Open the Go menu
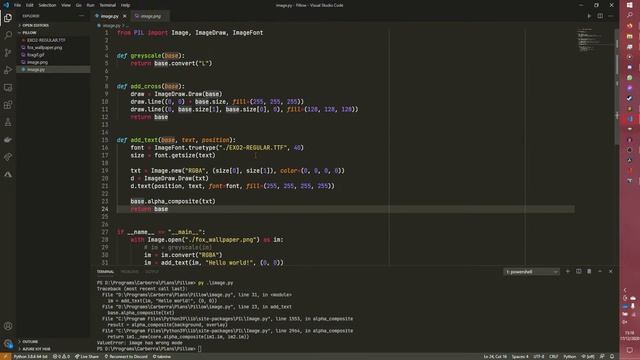This screenshot has height=360, width=640. [x=78, y=5]
